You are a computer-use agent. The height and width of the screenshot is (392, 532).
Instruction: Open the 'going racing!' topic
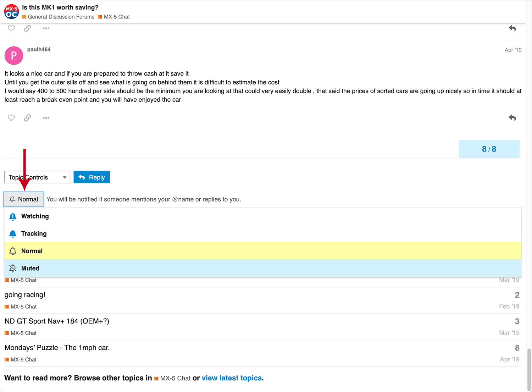(25, 295)
